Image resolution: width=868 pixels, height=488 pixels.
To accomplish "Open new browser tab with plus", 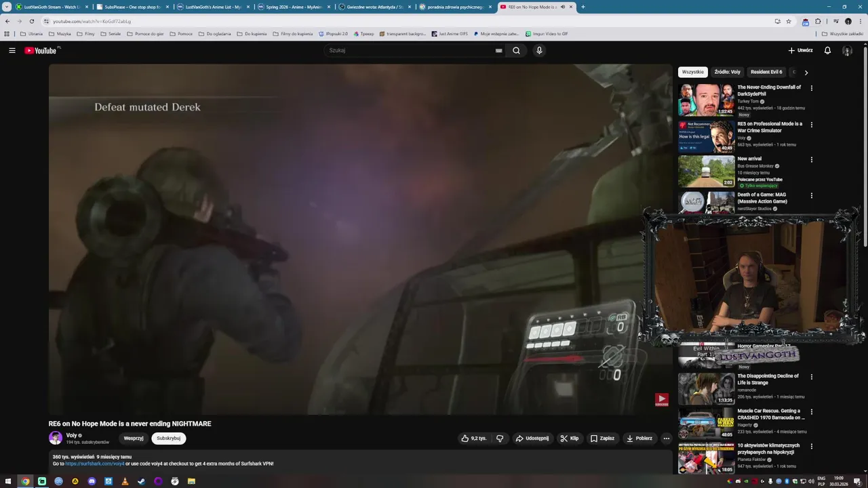I will point(583,7).
